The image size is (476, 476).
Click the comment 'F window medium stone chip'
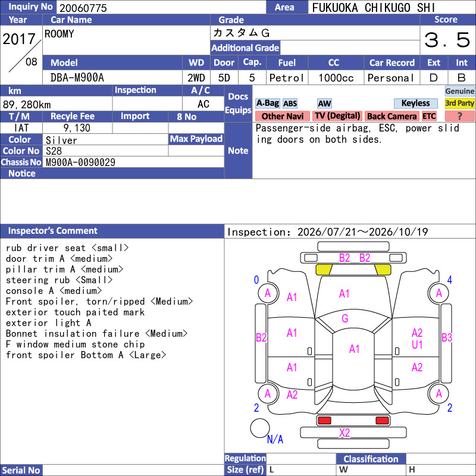coord(76,345)
